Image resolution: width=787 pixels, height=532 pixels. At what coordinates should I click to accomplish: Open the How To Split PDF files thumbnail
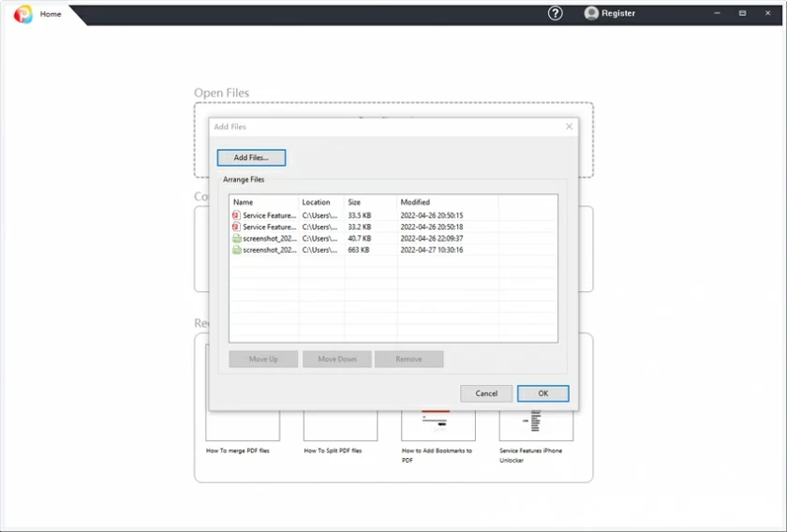coord(340,424)
